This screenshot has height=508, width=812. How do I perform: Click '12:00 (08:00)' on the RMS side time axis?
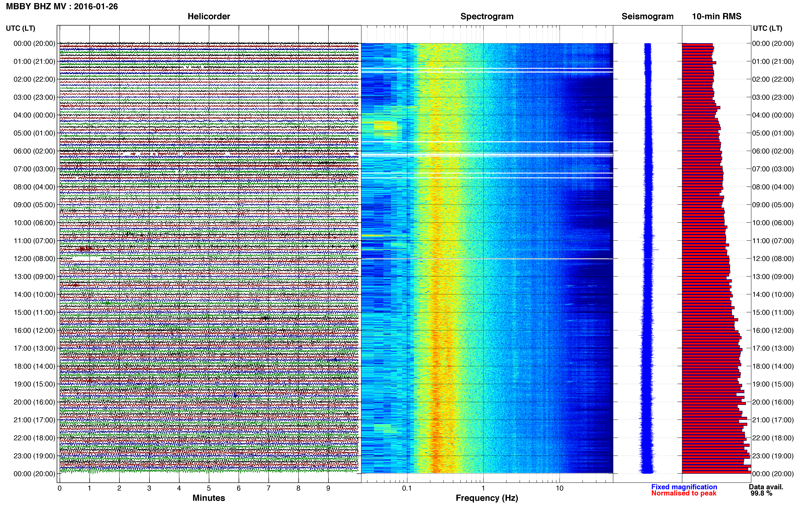tap(773, 258)
